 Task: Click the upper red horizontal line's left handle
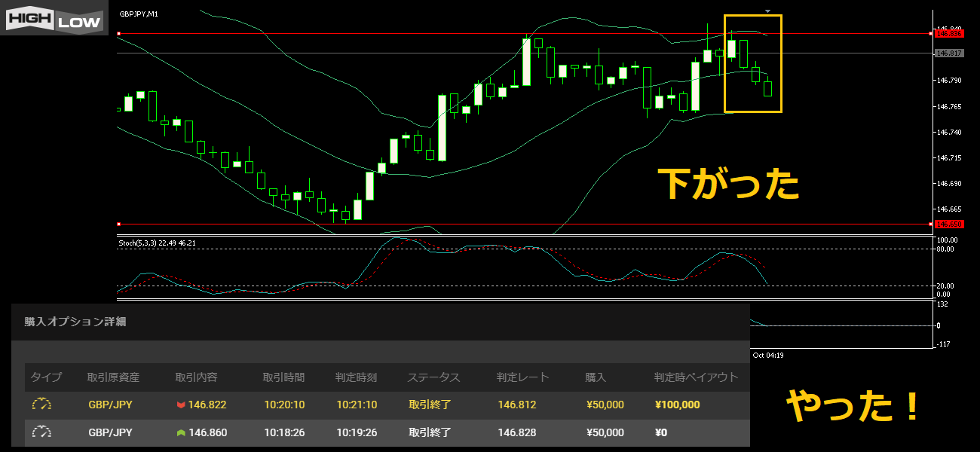(x=119, y=34)
